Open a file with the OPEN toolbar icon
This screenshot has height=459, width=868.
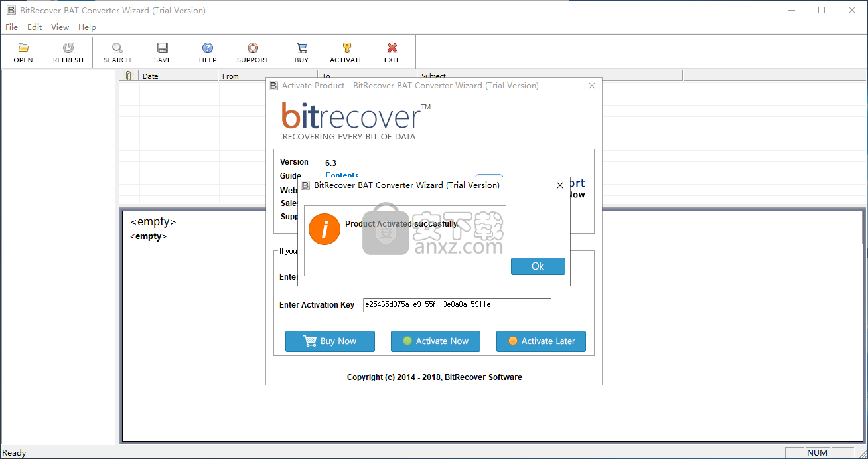(x=23, y=52)
